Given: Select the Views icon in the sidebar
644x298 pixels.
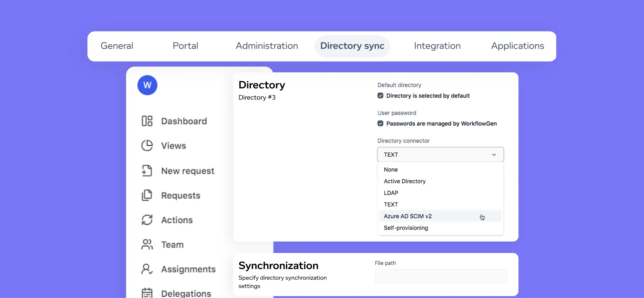Looking at the screenshot, I should coord(174,146).
